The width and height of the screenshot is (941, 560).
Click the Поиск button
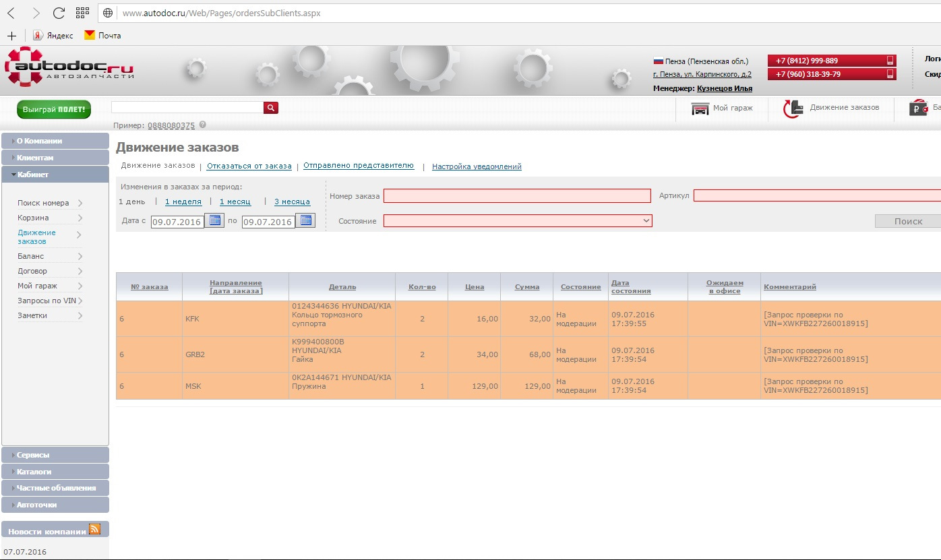(908, 221)
